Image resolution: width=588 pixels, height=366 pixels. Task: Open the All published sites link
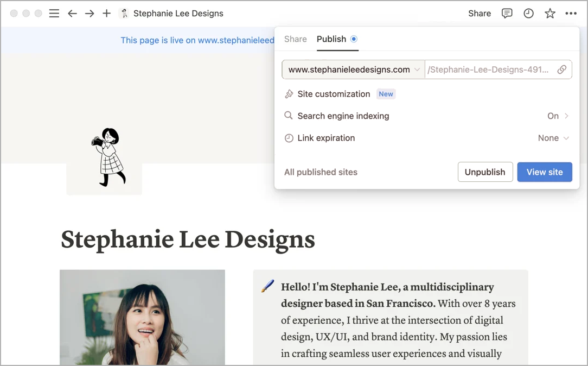pos(321,172)
